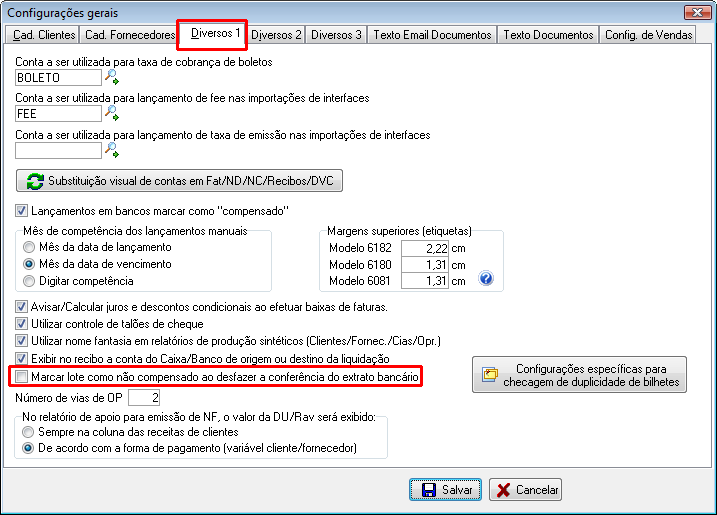Click the Salvar button

click(x=445, y=490)
